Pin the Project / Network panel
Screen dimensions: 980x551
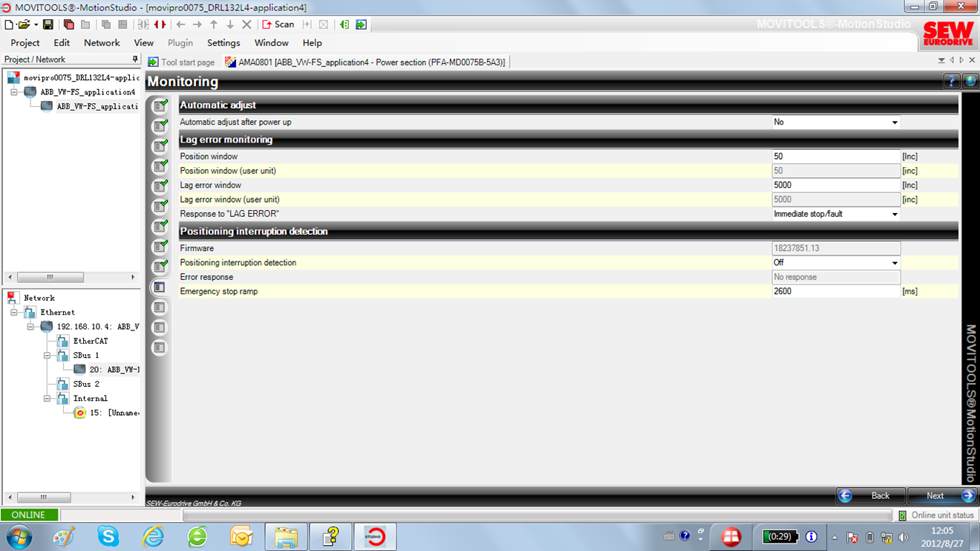coord(134,59)
